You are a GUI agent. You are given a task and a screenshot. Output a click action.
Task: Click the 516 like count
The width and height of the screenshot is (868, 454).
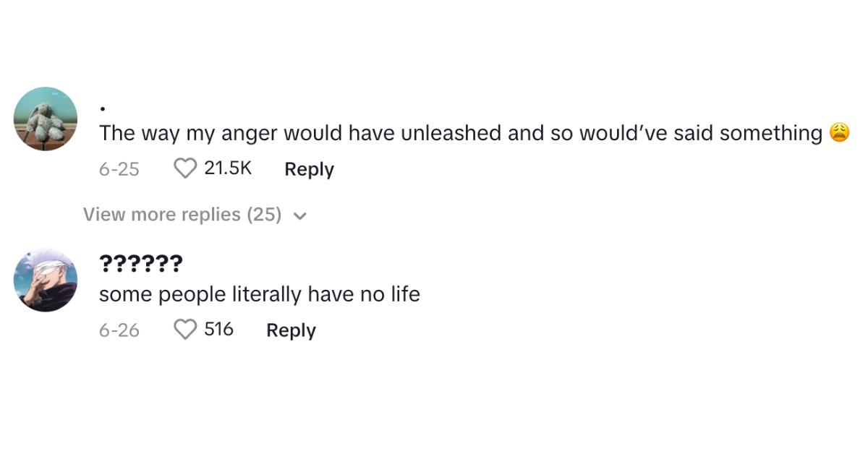(218, 330)
